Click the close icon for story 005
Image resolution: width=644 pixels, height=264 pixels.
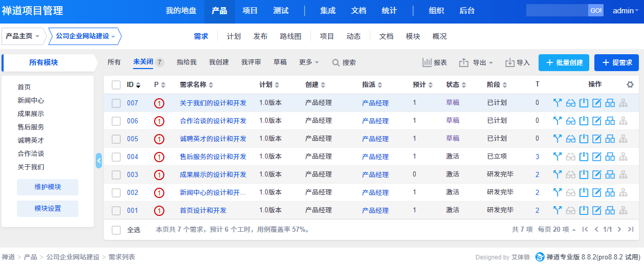(584, 139)
